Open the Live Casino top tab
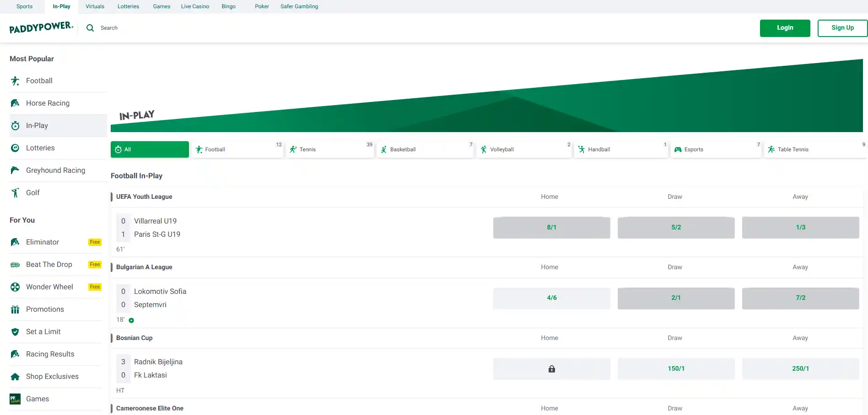The width and height of the screenshot is (868, 415). [x=195, y=6]
